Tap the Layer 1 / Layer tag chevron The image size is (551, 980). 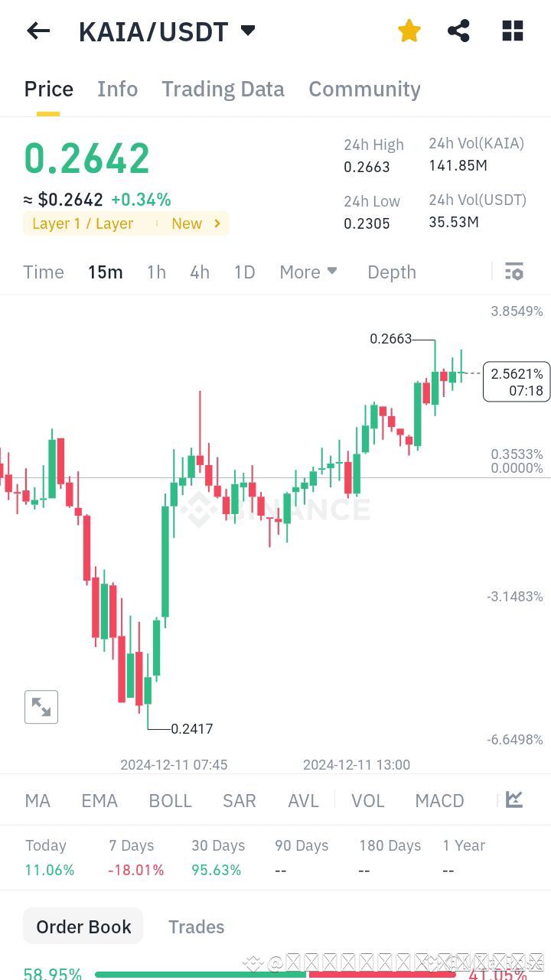click(217, 223)
